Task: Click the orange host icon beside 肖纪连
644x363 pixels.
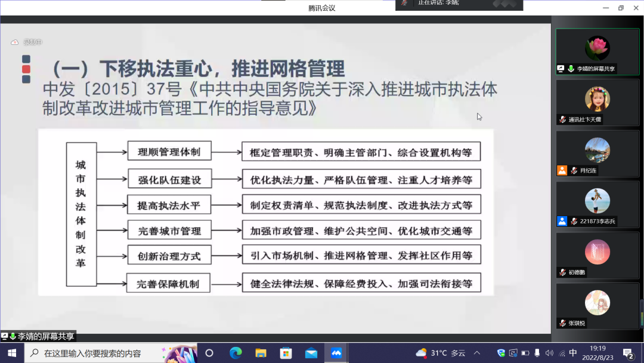Action: tap(562, 170)
